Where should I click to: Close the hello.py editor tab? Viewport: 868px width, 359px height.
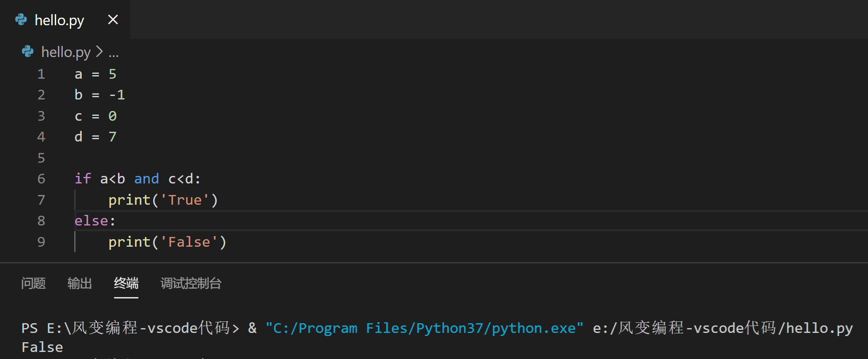(x=113, y=19)
